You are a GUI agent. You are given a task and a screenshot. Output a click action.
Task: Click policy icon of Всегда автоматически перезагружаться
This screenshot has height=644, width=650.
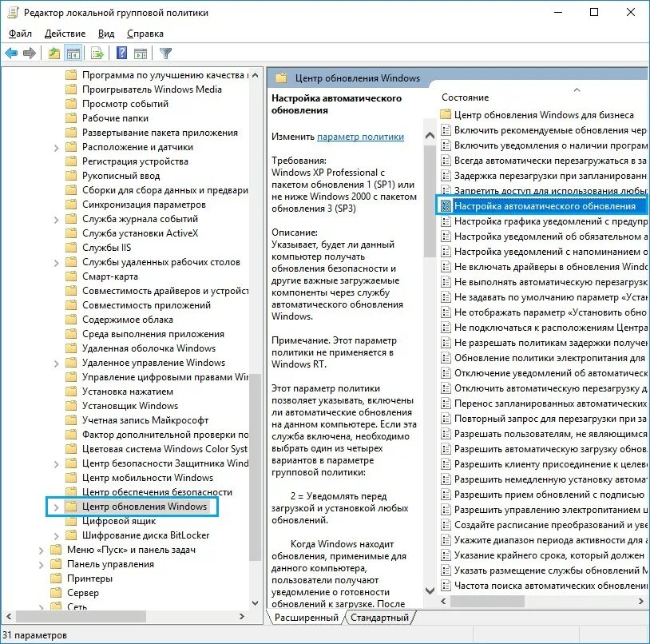[446, 161]
